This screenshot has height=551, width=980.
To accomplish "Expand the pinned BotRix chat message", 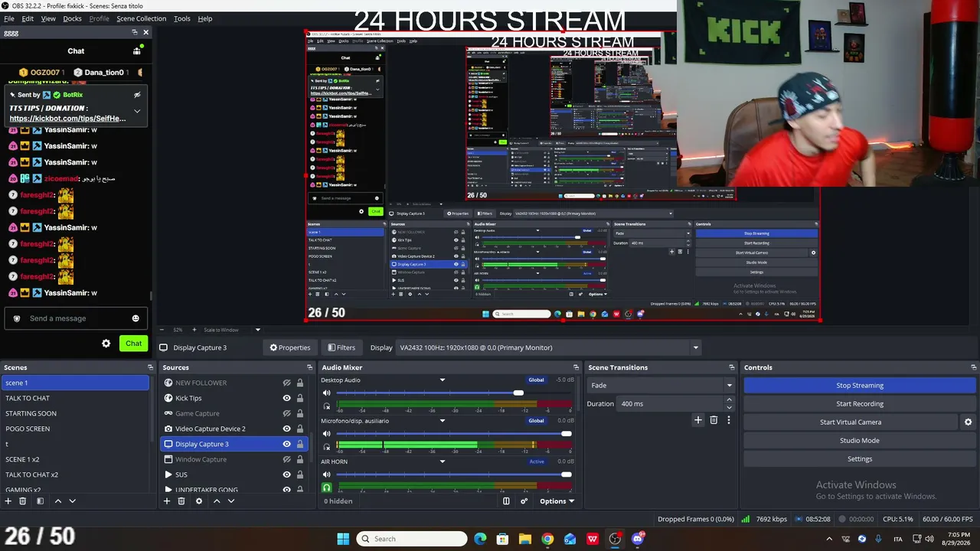I will [x=137, y=112].
